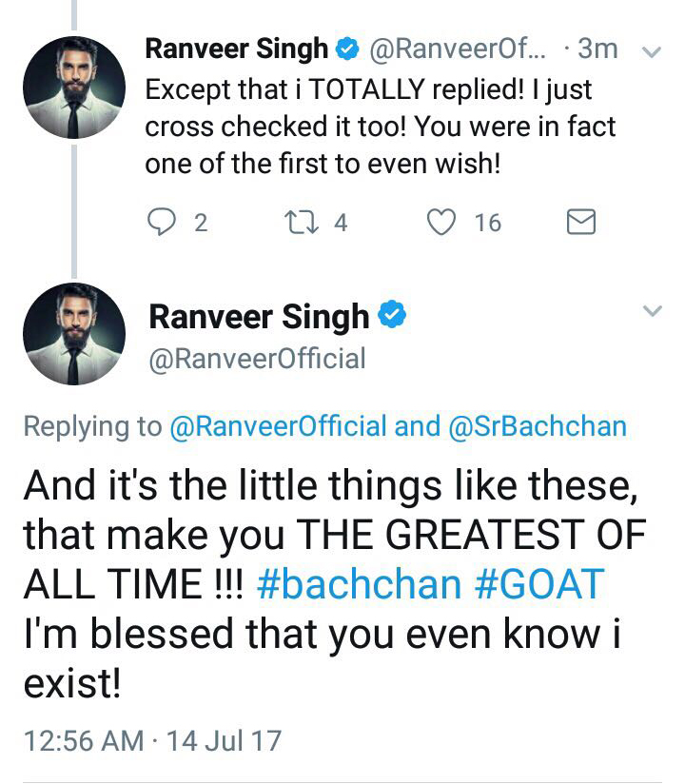The height and width of the screenshot is (784, 685).
Task: Tap the reply speech bubble icon
Action: pyautogui.click(x=164, y=223)
